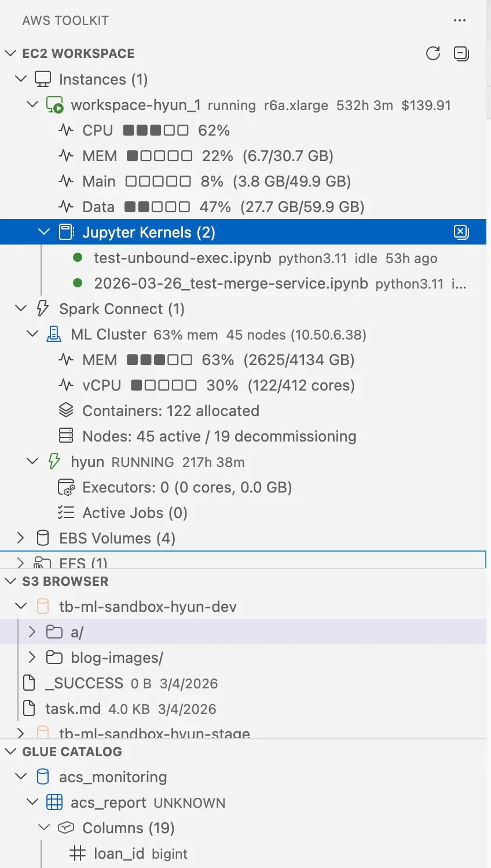Select the task.md file name
Viewport: 491px width, 868px height.
[x=73, y=709]
